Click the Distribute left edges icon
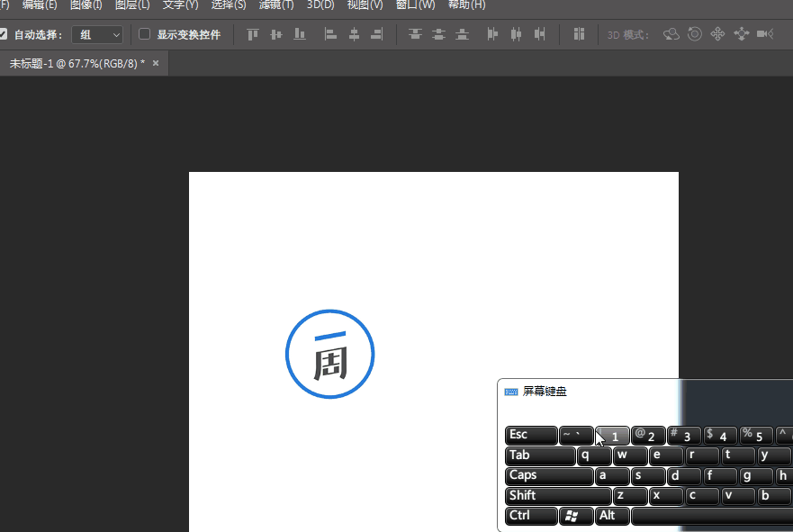Image resolution: width=793 pixels, height=532 pixels. 492,34
